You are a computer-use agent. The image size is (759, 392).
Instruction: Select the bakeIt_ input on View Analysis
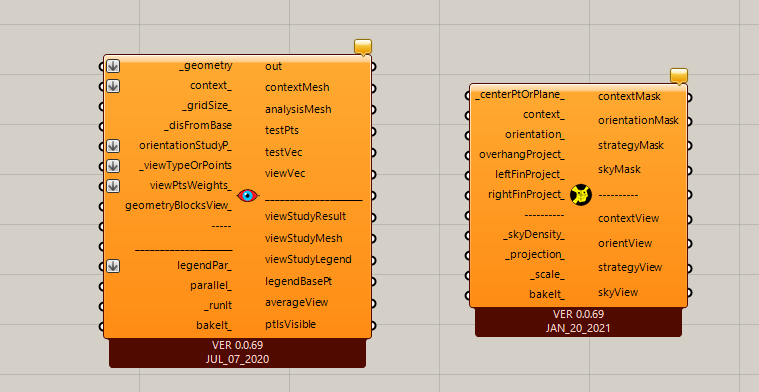(x=214, y=326)
